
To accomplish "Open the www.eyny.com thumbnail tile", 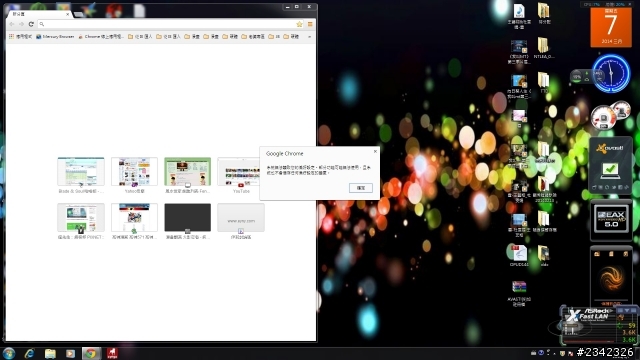I will click(241, 218).
